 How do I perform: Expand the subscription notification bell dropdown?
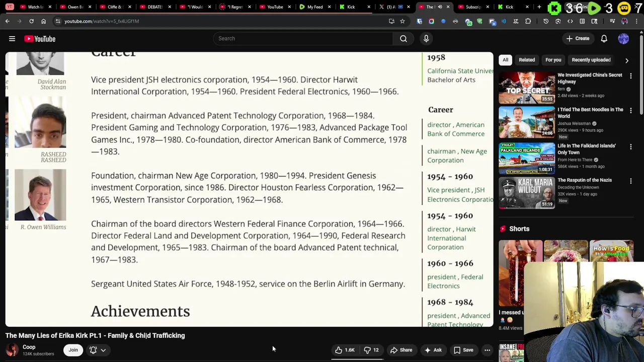[x=97, y=350]
